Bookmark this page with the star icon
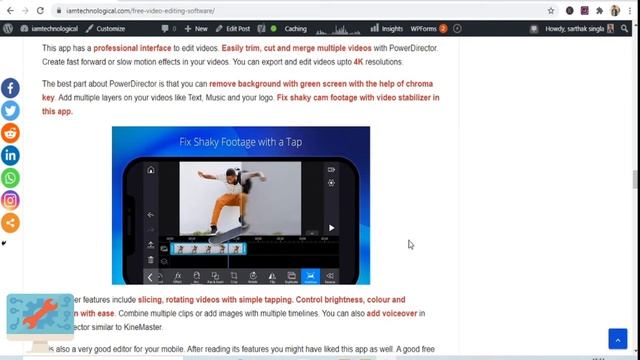640x360 pixels. pos(551,11)
